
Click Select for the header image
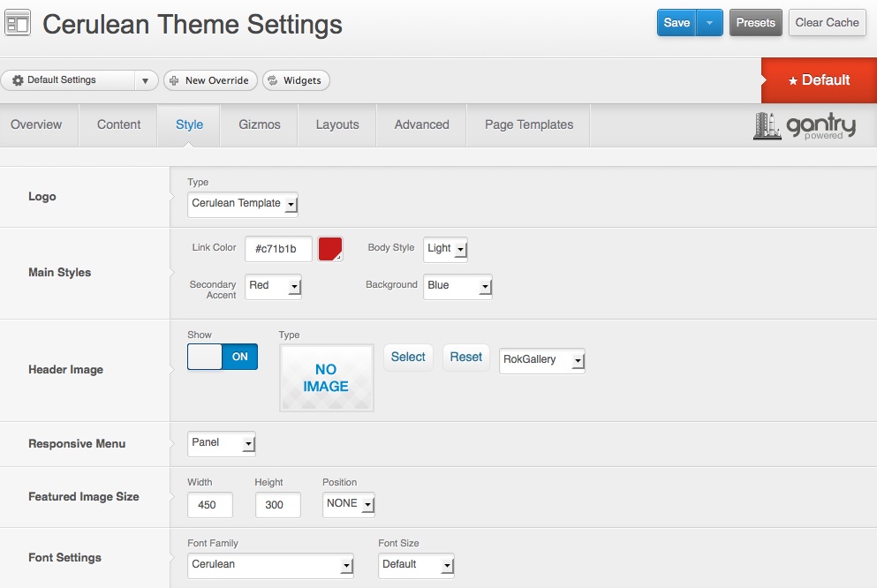click(408, 358)
